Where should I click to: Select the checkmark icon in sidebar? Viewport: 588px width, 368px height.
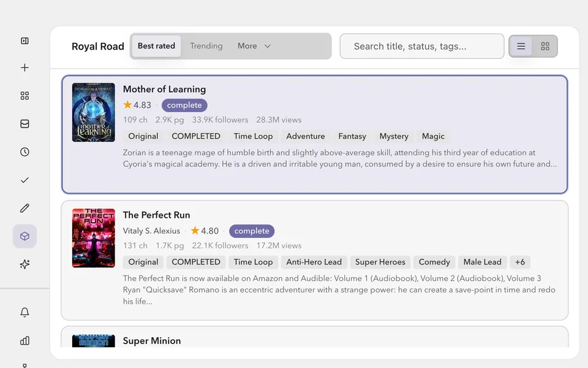pyautogui.click(x=24, y=180)
